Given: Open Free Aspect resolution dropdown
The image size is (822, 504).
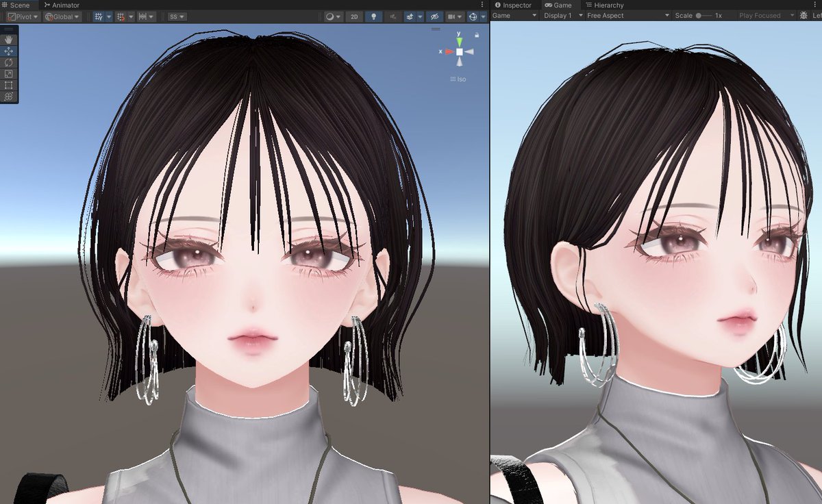Looking at the screenshot, I should point(628,15).
